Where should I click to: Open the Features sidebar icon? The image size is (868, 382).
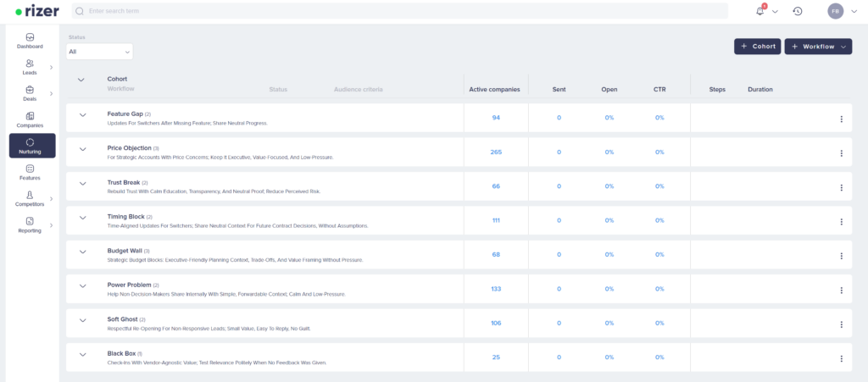point(31,172)
